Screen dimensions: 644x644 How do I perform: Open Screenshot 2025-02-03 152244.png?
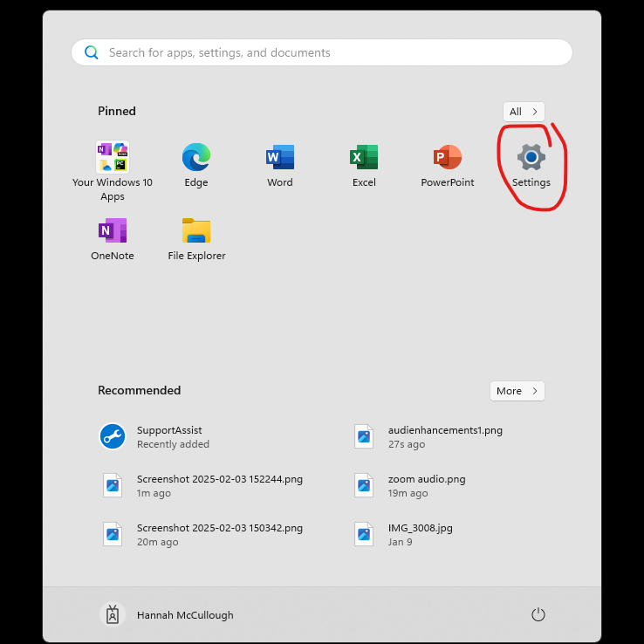tap(219, 485)
